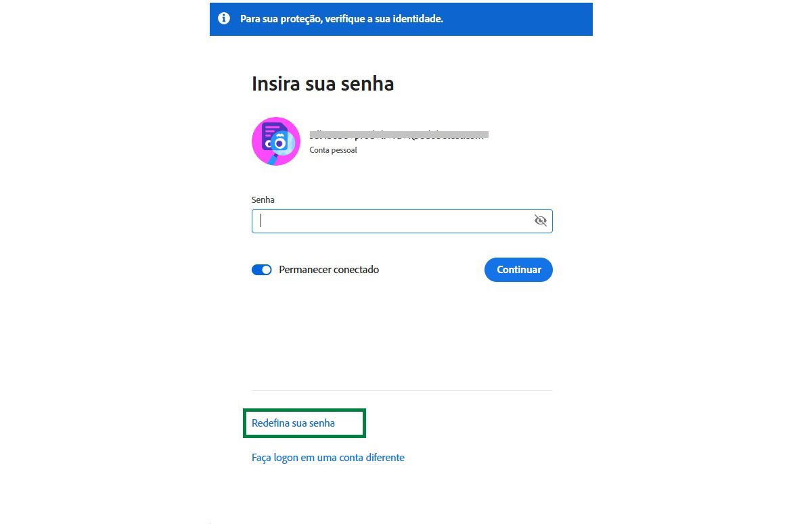812x524 pixels.
Task: Follow "Faça logon em uma conta diferente"
Action: pyautogui.click(x=328, y=457)
